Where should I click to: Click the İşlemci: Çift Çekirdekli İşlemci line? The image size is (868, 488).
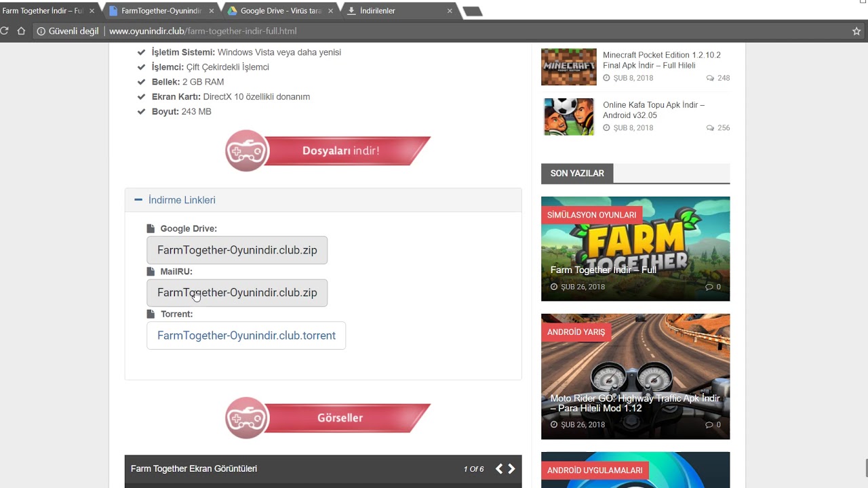(x=210, y=67)
